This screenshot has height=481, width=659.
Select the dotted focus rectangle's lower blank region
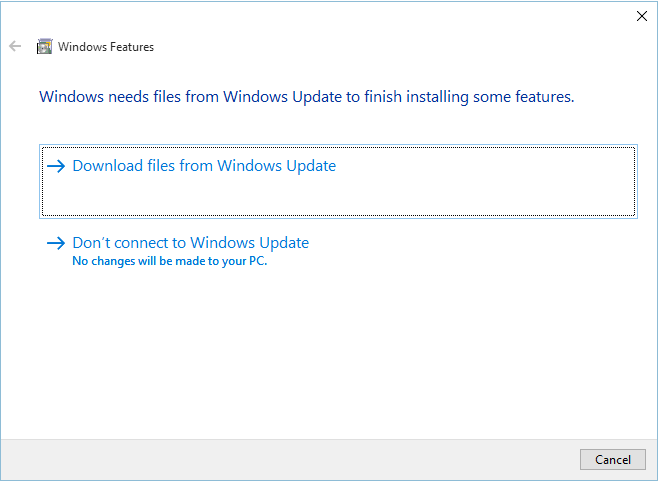pyautogui.click(x=338, y=196)
